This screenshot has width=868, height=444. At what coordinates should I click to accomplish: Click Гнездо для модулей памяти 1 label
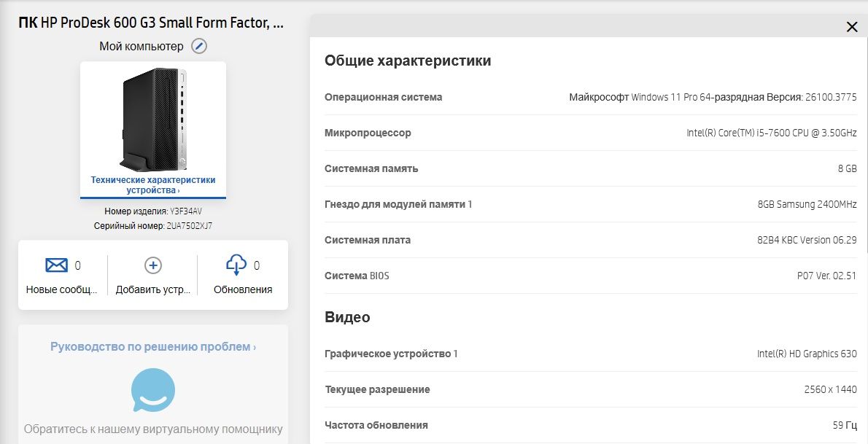(398, 204)
